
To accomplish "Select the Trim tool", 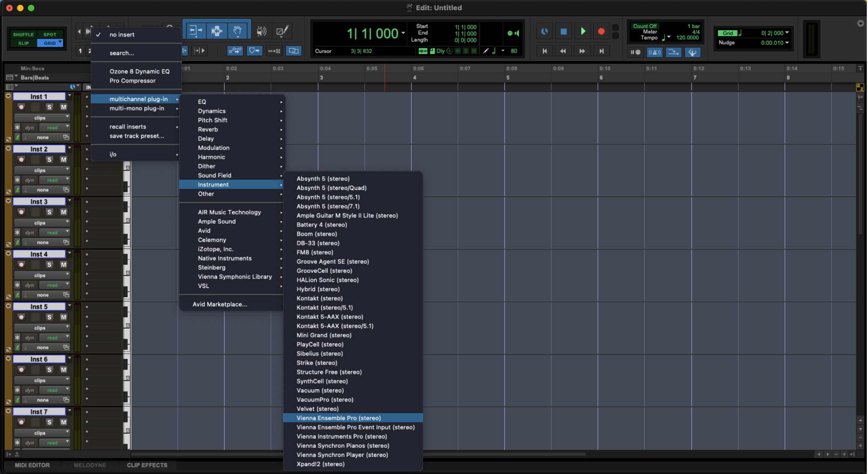I will pyautogui.click(x=196, y=31).
